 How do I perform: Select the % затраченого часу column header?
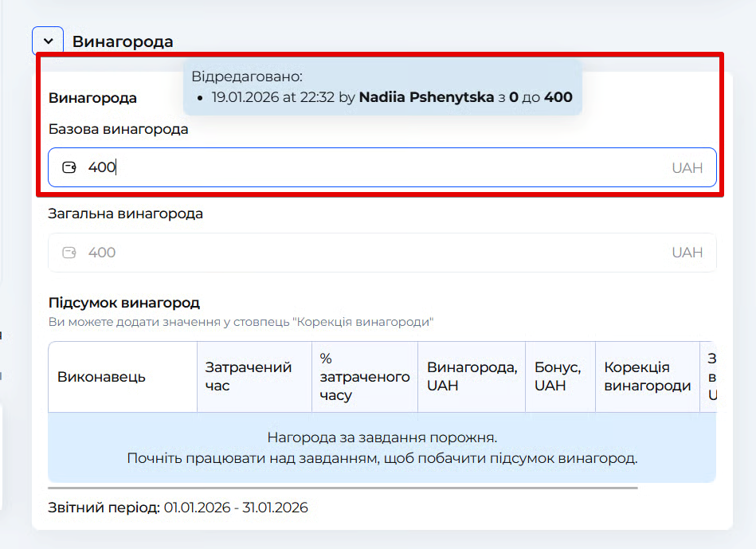[x=364, y=377]
